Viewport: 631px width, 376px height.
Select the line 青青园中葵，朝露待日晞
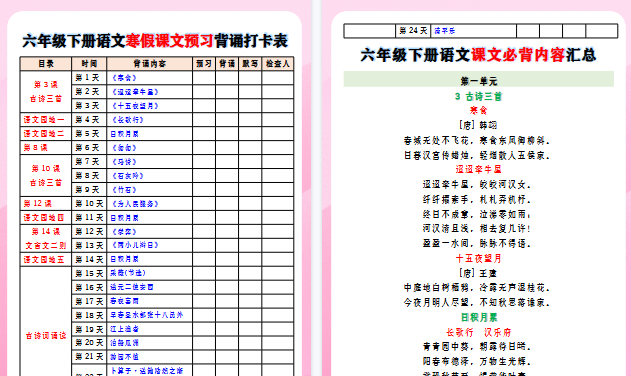pos(477,347)
